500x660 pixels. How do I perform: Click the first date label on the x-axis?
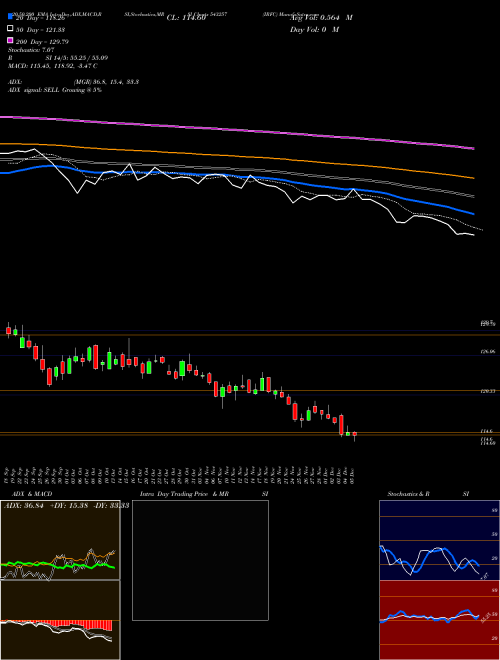(x=8, y=476)
